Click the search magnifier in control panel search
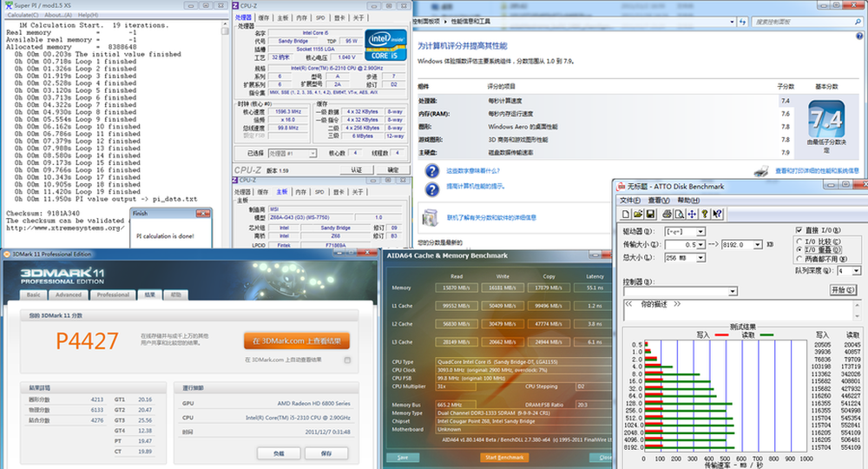Screen dimensions: 868x469 tap(858, 22)
